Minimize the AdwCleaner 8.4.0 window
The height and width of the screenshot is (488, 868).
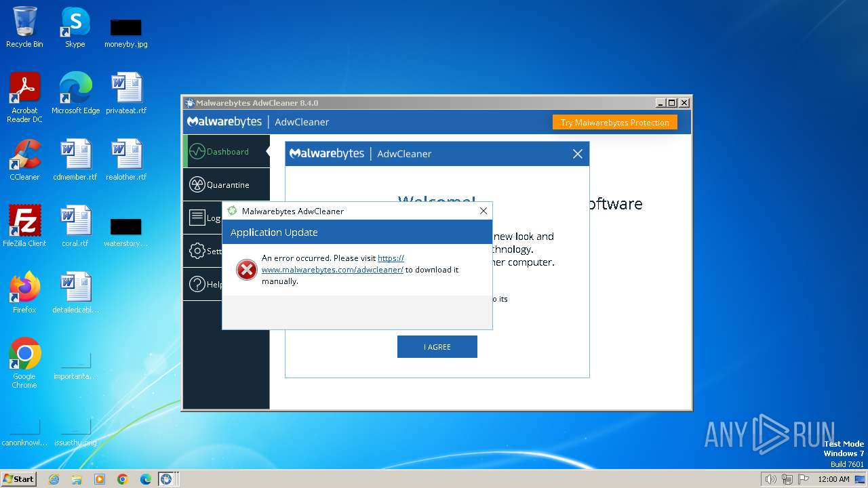(660, 103)
